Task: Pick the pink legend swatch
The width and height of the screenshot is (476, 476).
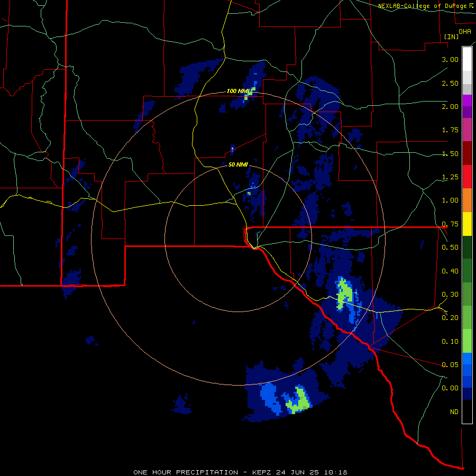Action: pyautogui.click(x=467, y=130)
